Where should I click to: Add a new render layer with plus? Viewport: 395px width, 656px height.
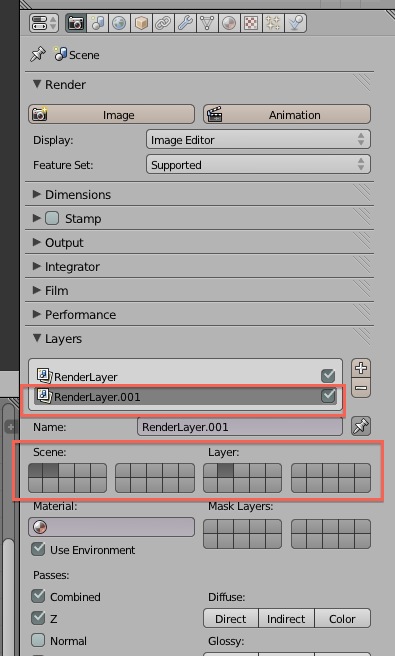pyautogui.click(x=361, y=368)
